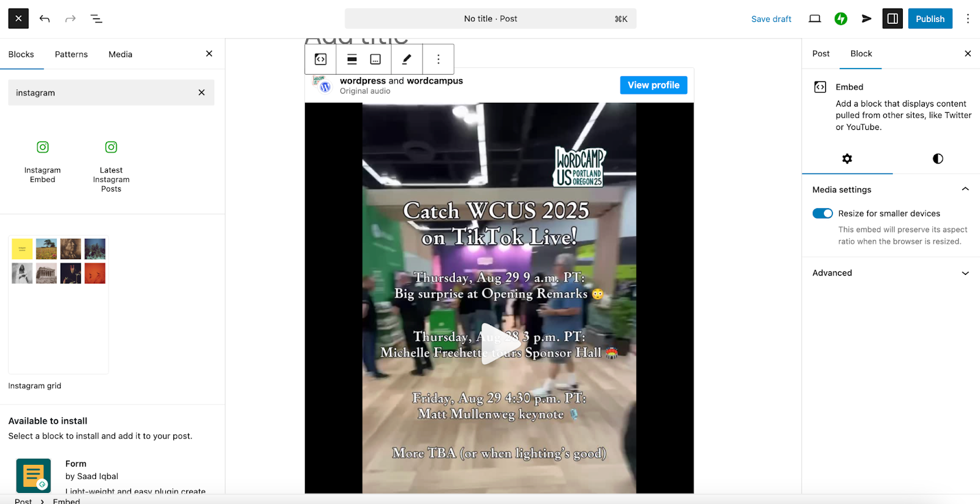The width and height of the screenshot is (980, 504).
Task: Switch to the Patterns tab
Action: 71,55
